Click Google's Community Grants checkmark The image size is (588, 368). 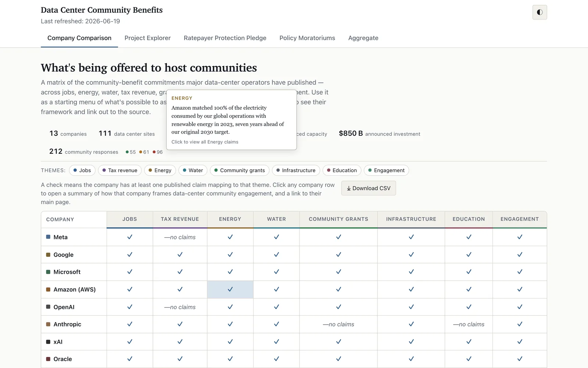coord(338,255)
